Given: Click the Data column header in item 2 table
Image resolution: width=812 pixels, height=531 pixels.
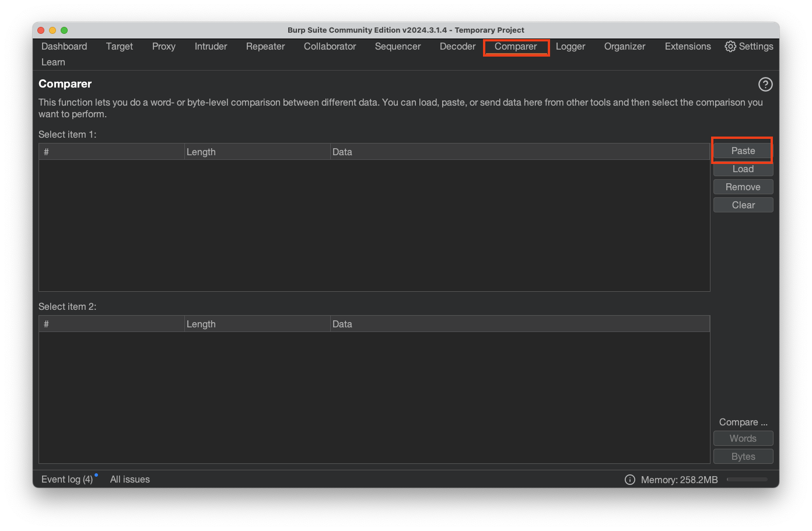Looking at the screenshot, I should 520,324.
